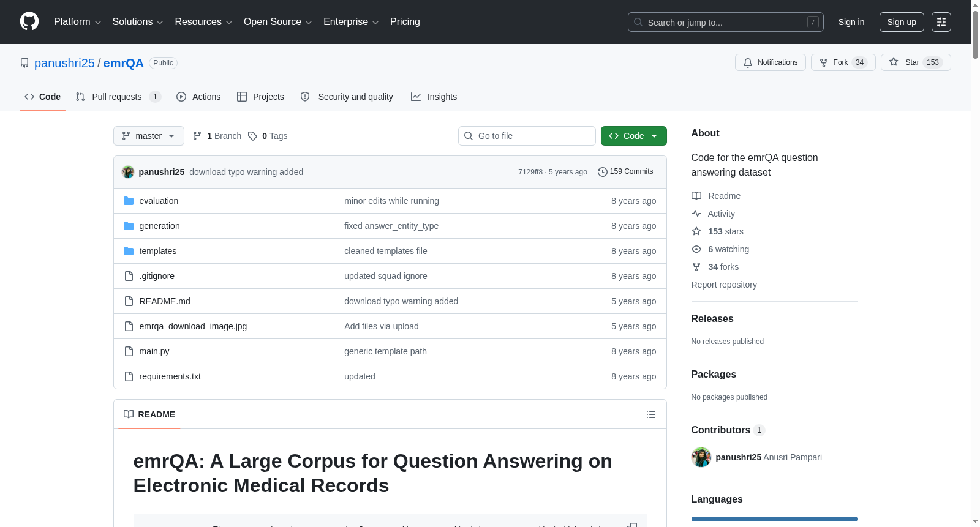Expand the Open Source menu
The image size is (980, 527).
(278, 22)
